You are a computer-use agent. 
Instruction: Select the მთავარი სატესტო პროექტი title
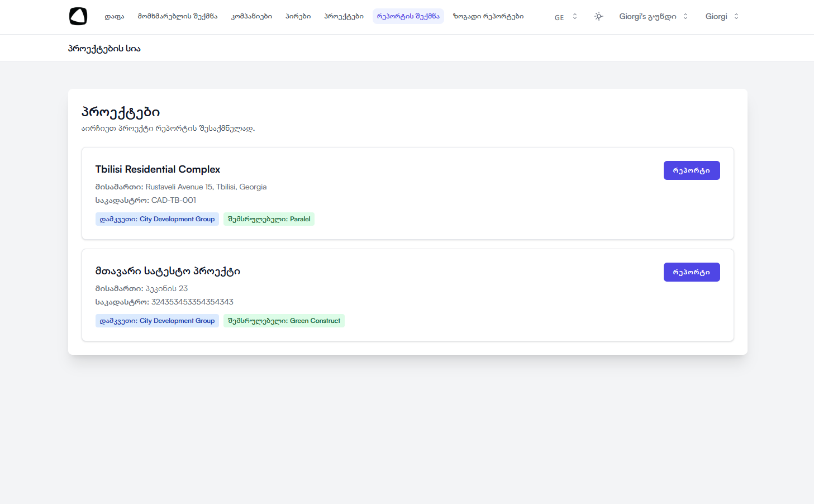168,271
